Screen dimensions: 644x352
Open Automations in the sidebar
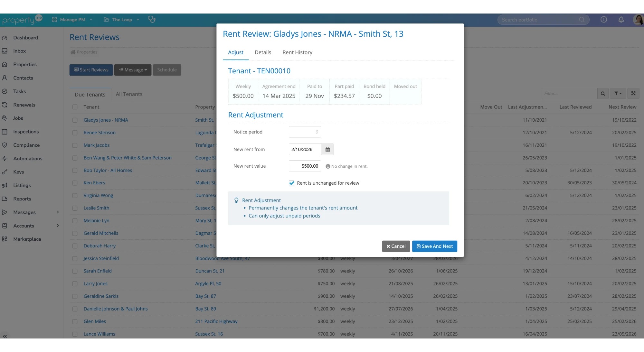[28, 159]
